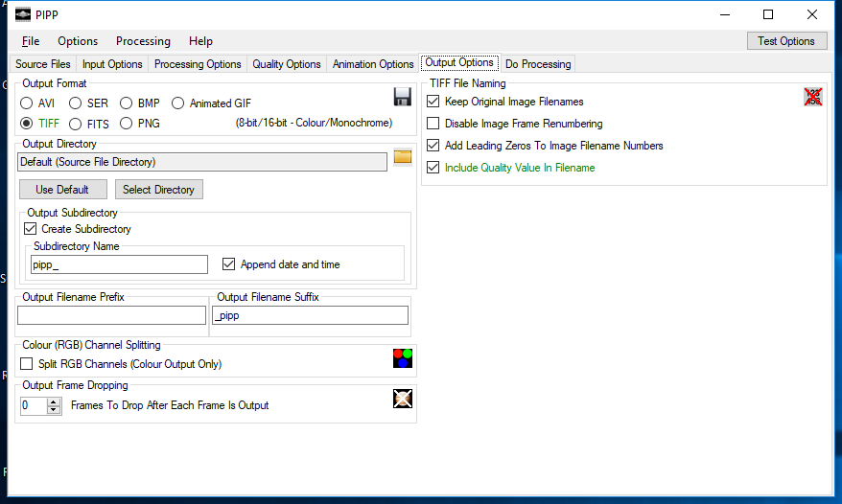Select the FITS output format
Viewport: 842px width, 504px height.
pyautogui.click(x=75, y=124)
